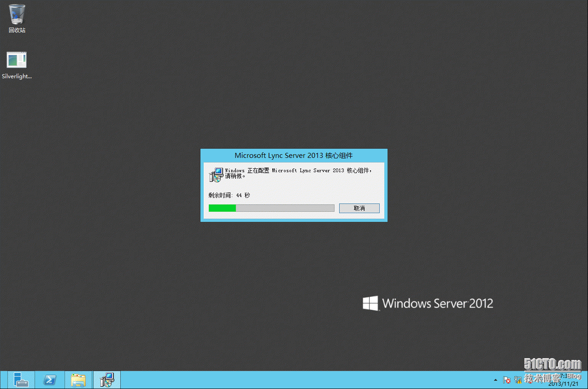Select the '回收站' icon label

(x=17, y=30)
